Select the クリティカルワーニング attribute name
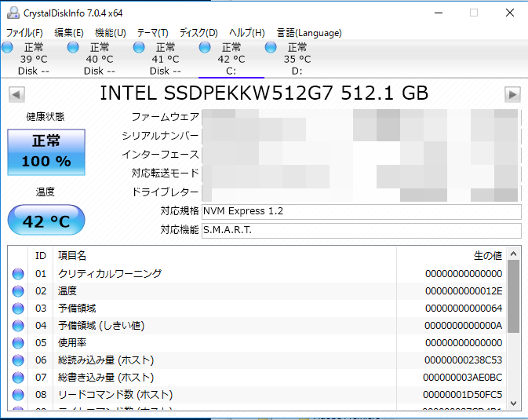The image size is (528, 420). (x=110, y=274)
